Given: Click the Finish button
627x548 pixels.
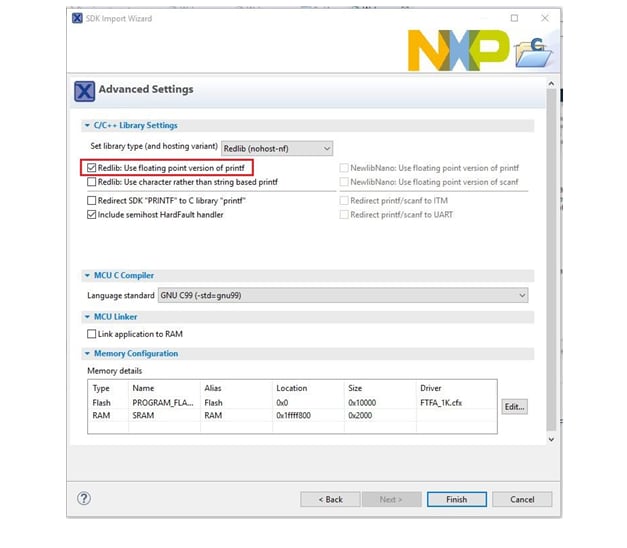Looking at the screenshot, I should click(456, 499).
